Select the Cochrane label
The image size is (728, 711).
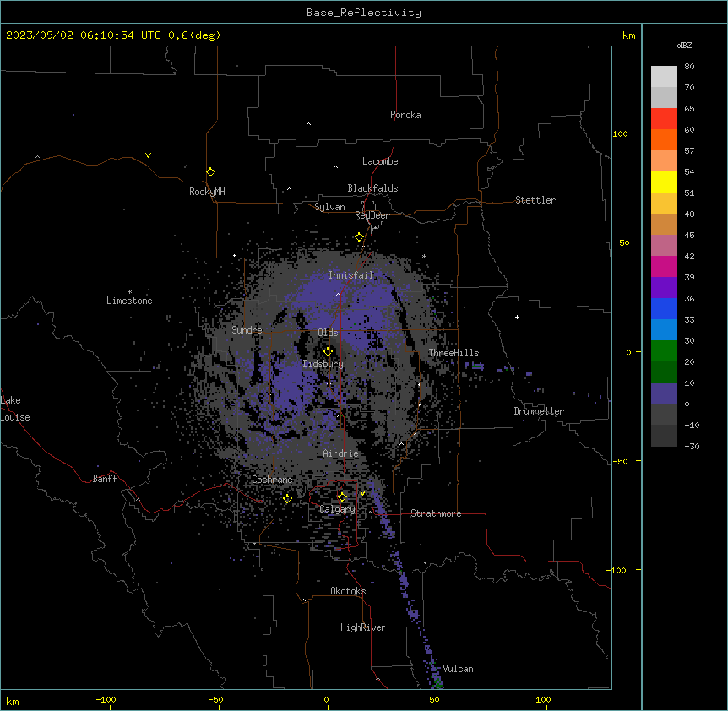click(272, 480)
